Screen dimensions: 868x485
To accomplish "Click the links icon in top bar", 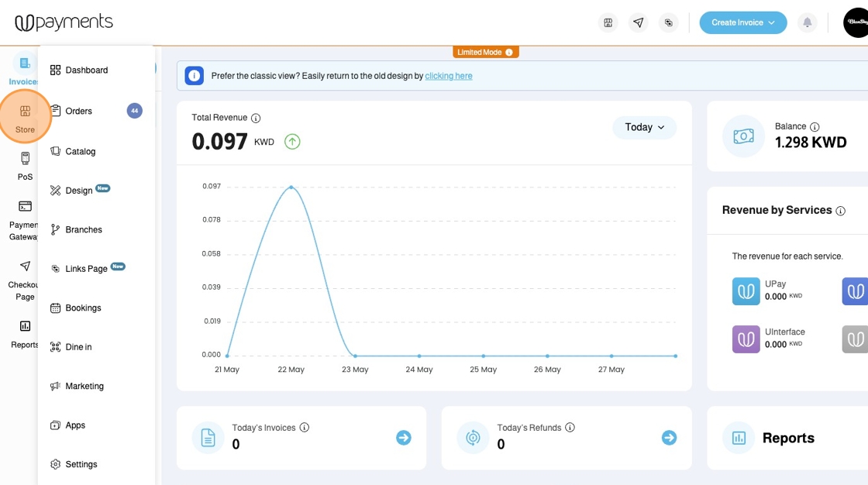I will [x=669, y=22].
